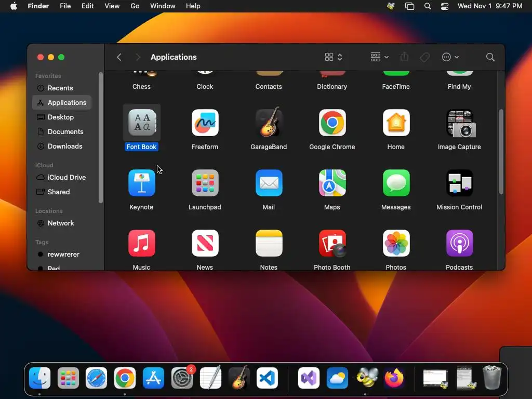The image size is (532, 399).
Task: Open the Action ellipsis dropdown menu
Action: 450,57
